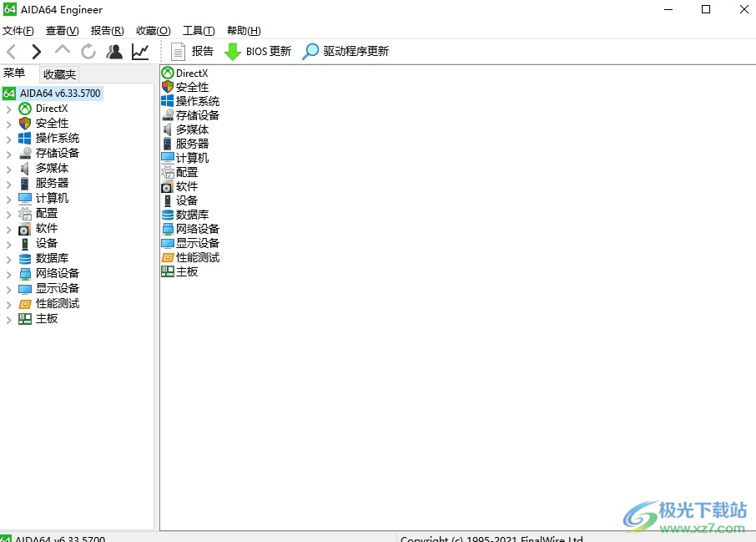Refresh using the circular arrow icon

(x=88, y=51)
